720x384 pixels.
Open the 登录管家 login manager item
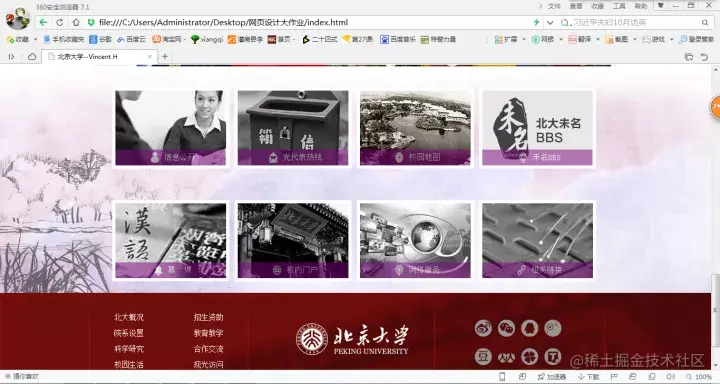click(x=697, y=40)
